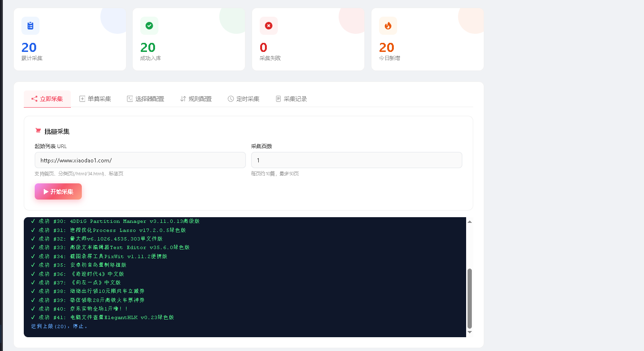
Task: Click the blue clipboard icon on 累计采集 card
Action: pyautogui.click(x=30, y=26)
